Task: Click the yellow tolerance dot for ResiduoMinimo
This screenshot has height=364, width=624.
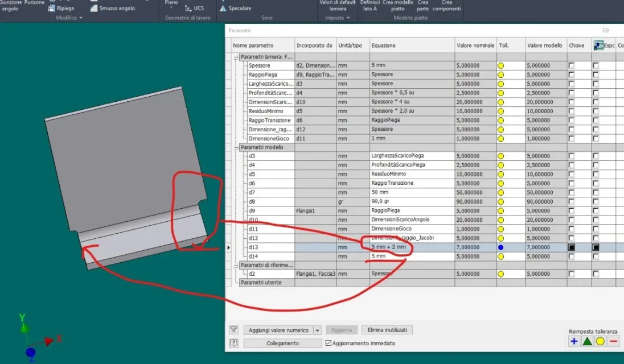Action: pyautogui.click(x=500, y=111)
